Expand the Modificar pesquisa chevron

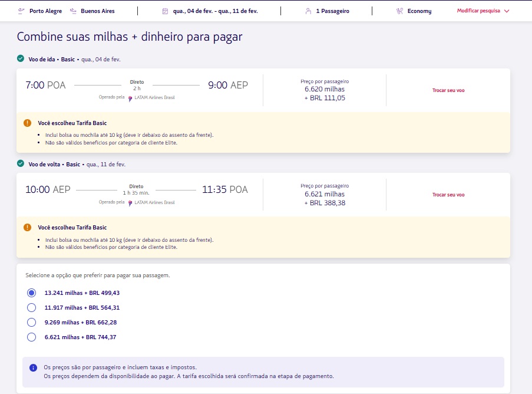507,11
